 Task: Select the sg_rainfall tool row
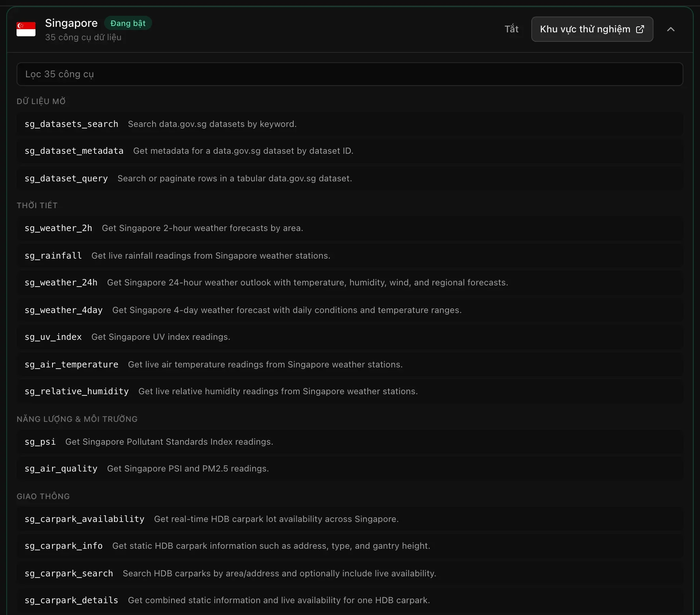(x=350, y=256)
